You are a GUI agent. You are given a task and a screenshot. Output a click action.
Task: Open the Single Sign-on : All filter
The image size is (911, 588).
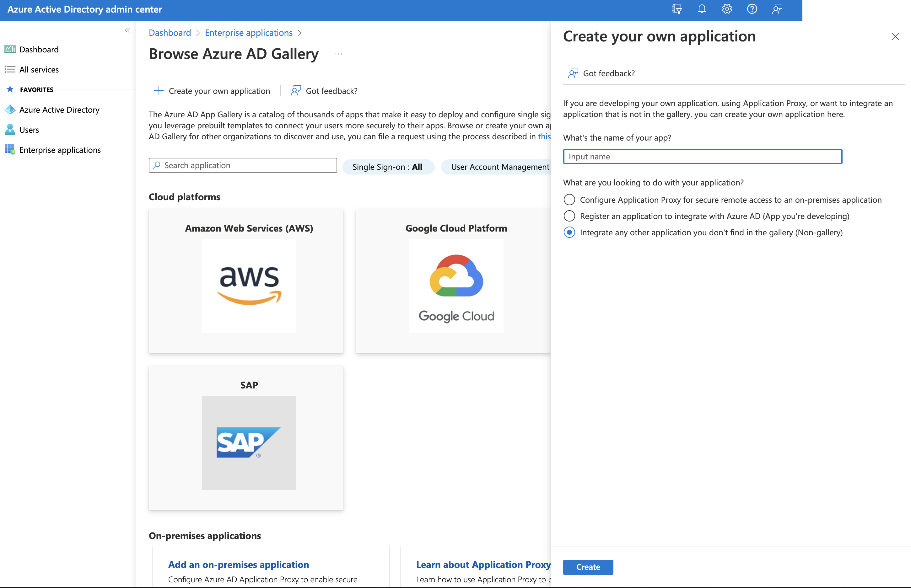tap(388, 167)
